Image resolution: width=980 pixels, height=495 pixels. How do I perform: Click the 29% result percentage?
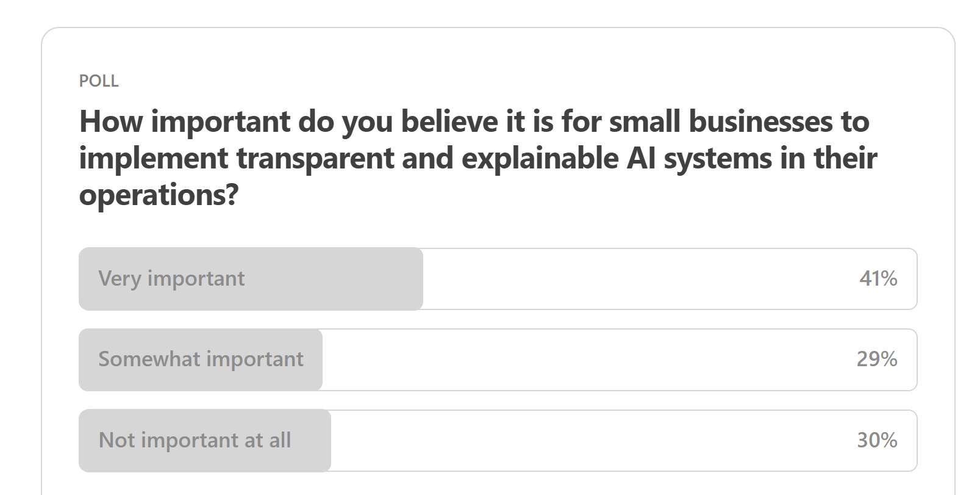click(877, 359)
